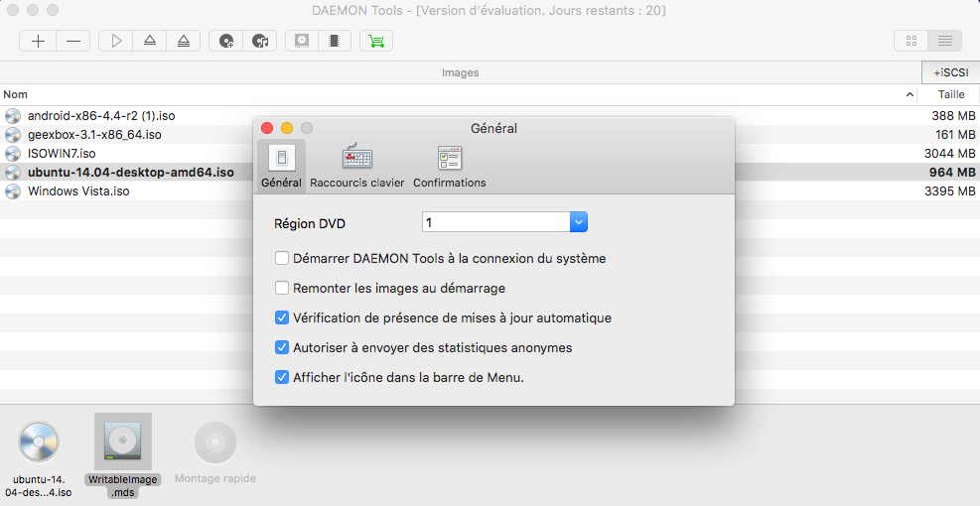Click the unmount eject button
This screenshot has width=980, height=506.
[x=150, y=42]
